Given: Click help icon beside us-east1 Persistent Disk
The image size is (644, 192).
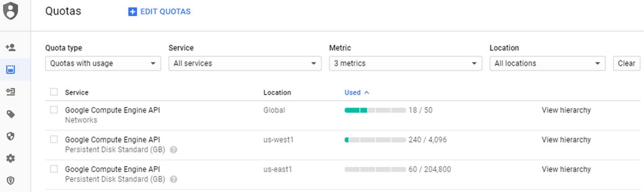Looking at the screenshot, I should (x=174, y=179).
